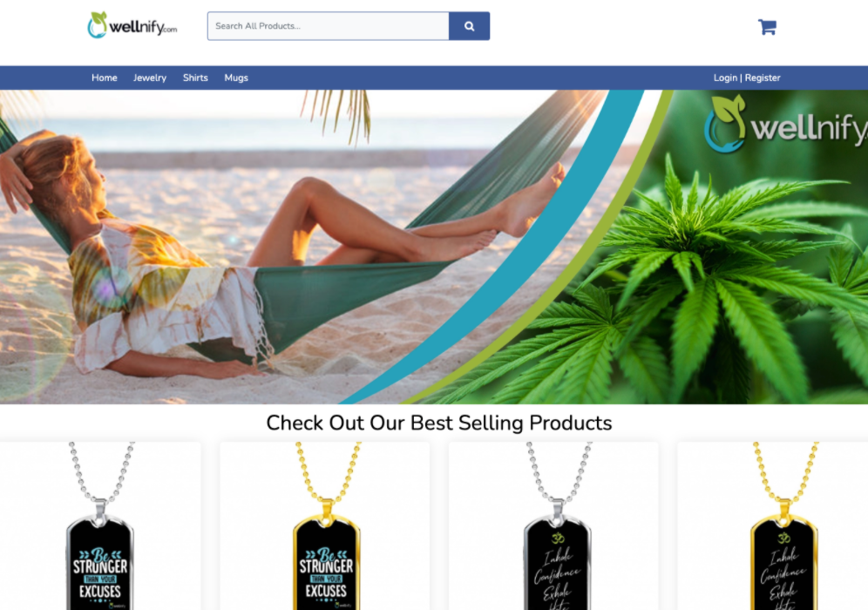Open the gold Inhale Confidence necklace product

[x=773, y=525]
